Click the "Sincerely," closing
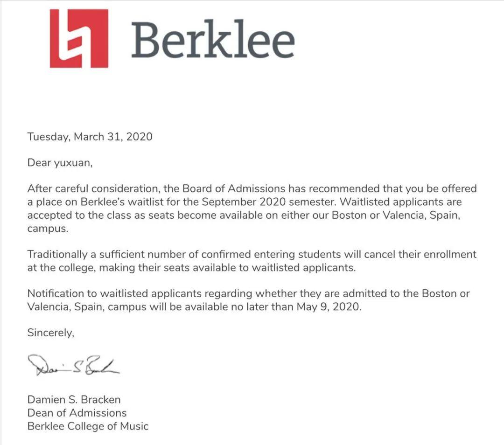The height and width of the screenshot is (445, 504). (x=51, y=333)
